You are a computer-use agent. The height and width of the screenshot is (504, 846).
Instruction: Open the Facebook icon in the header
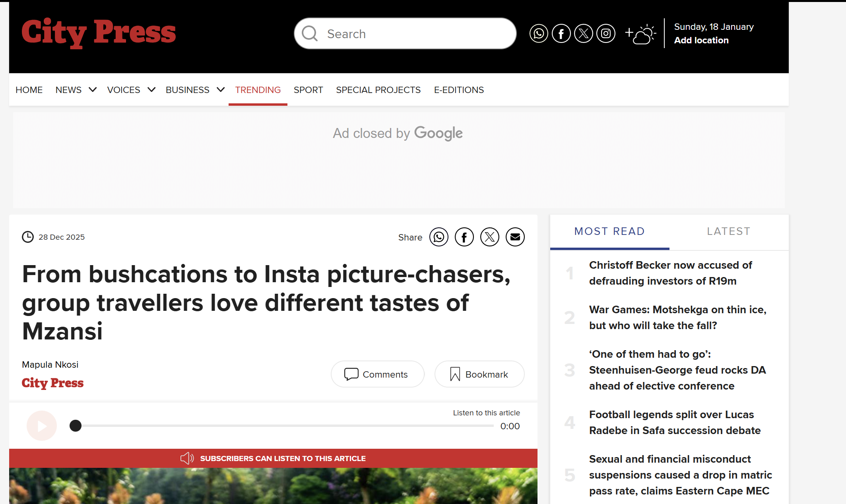point(561,34)
